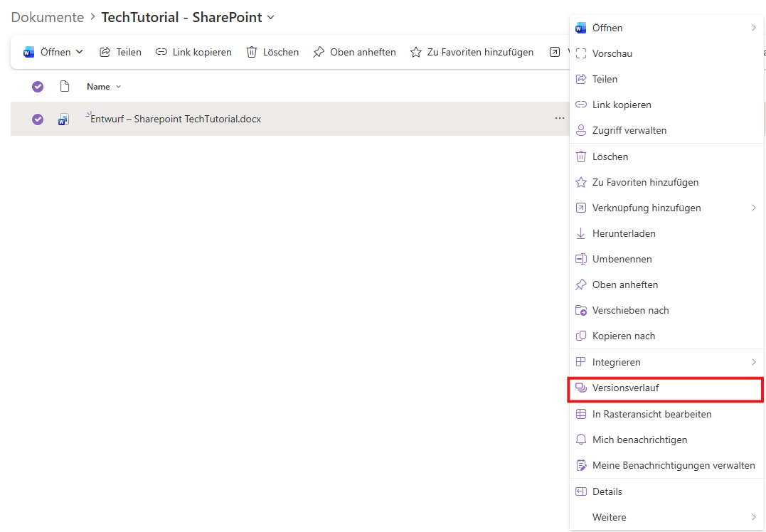The width and height of the screenshot is (766, 532).
Task: Click the Word file icon of Entwurf document
Action: (63, 119)
